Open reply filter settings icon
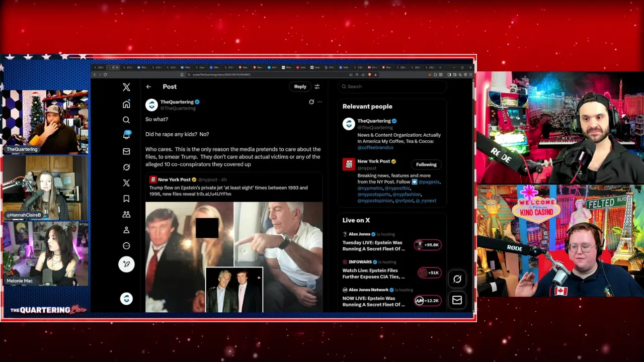The height and width of the screenshot is (362, 644). (x=317, y=86)
